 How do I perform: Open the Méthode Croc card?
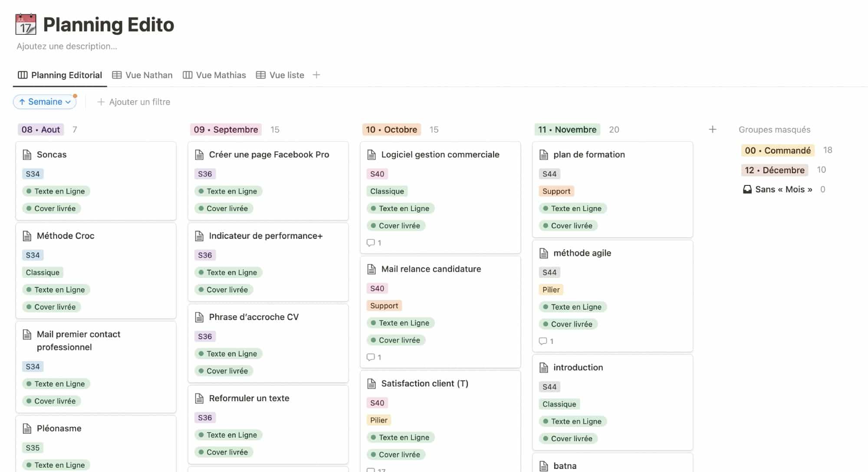66,236
